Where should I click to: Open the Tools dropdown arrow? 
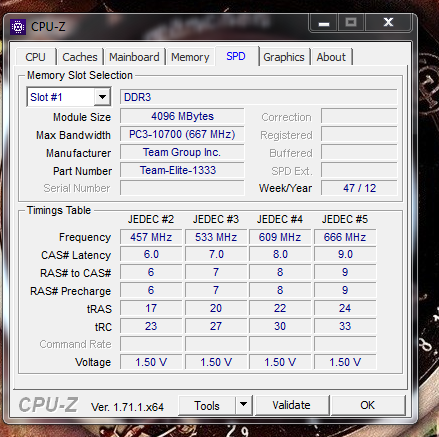pos(244,405)
